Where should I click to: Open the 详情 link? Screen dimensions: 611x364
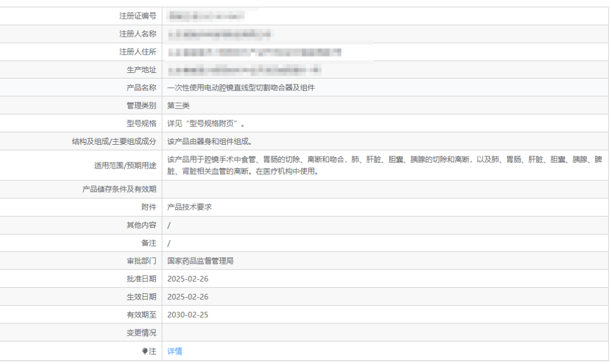coord(175,351)
